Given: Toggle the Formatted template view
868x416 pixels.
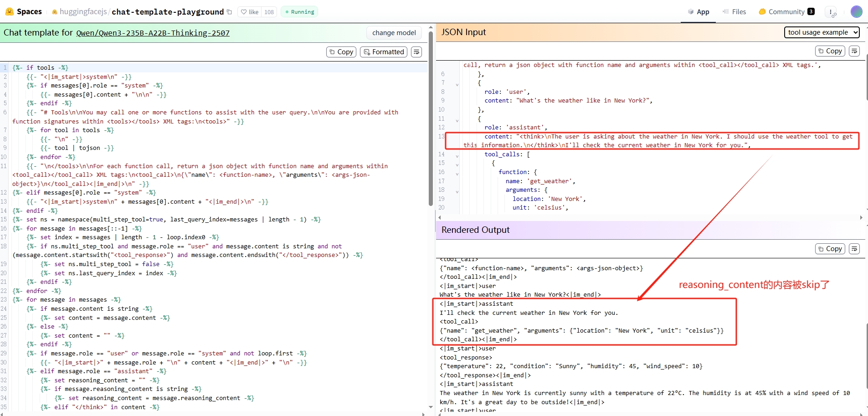Looking at the screenshot, I should 384,52.
